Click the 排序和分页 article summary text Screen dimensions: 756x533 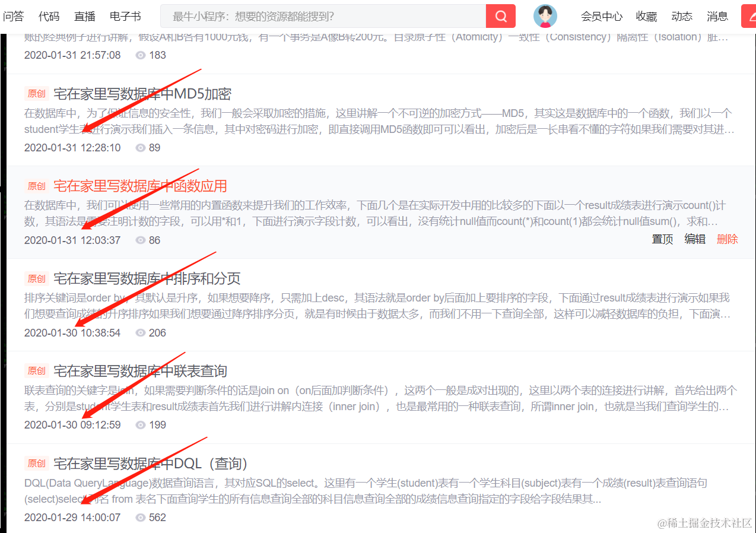[x=377, y=306]
